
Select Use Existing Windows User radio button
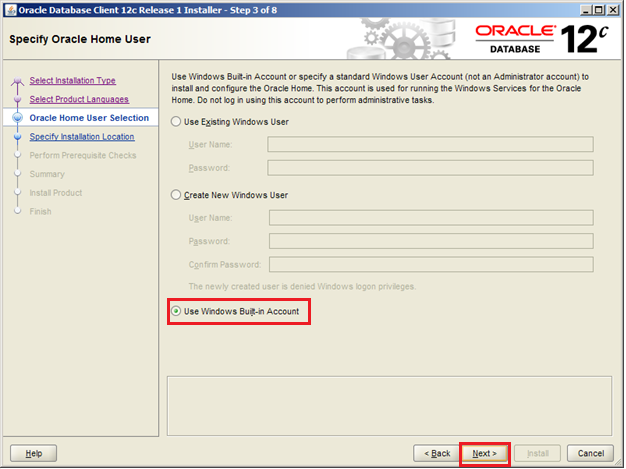(176, 122)
